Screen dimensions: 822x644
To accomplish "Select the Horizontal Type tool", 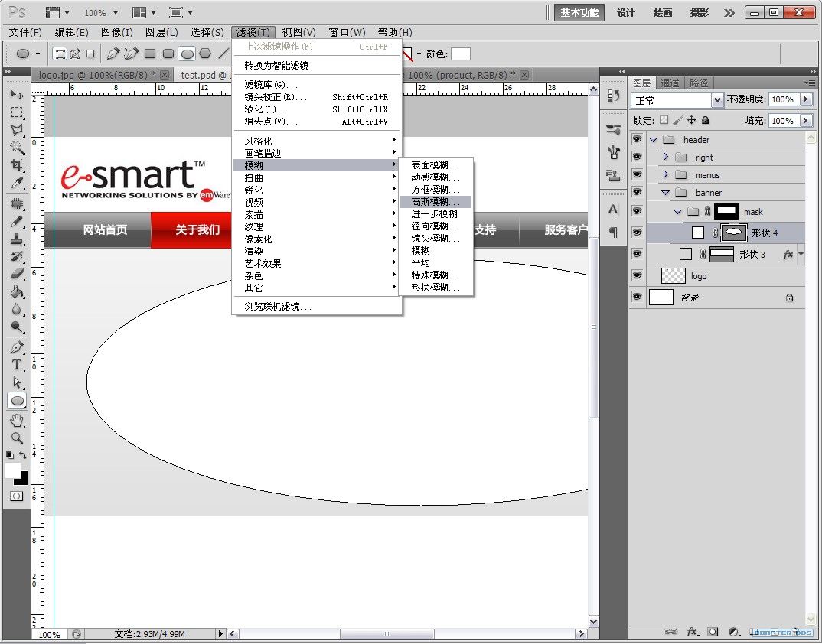I will pos(17,366).
